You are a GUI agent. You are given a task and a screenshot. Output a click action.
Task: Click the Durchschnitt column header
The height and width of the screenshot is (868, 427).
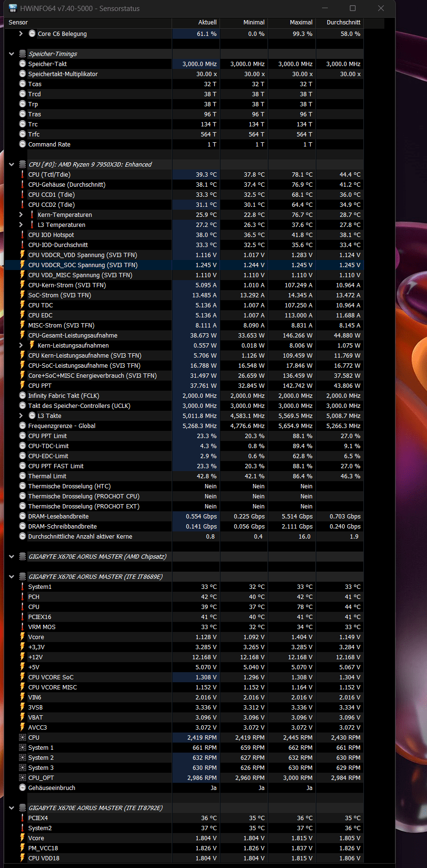click(x=340, y=23)
